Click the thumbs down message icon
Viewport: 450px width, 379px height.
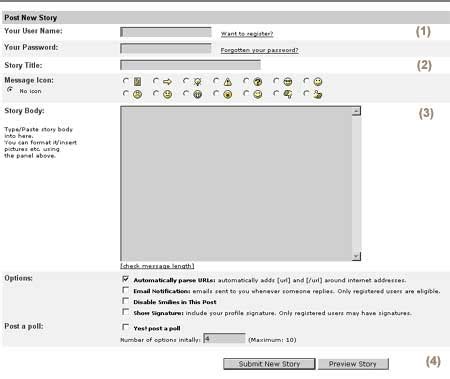pyautogui.click(x=288, y=95)
